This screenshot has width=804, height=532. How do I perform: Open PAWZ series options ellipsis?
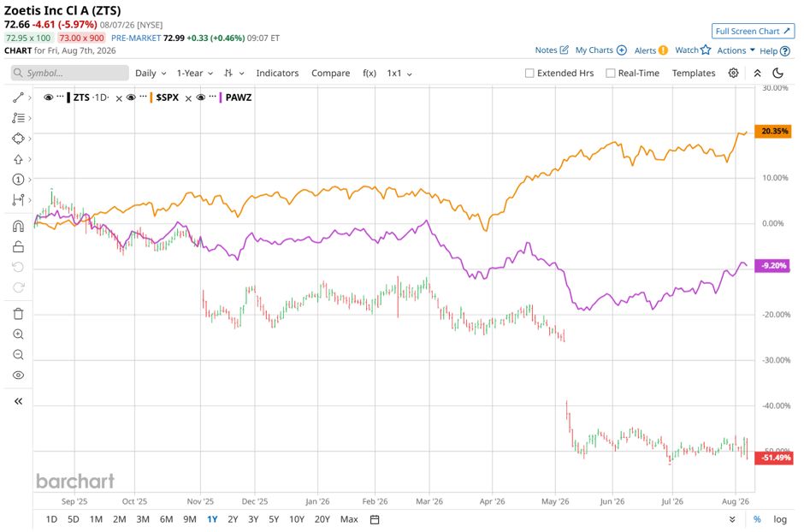212,96
